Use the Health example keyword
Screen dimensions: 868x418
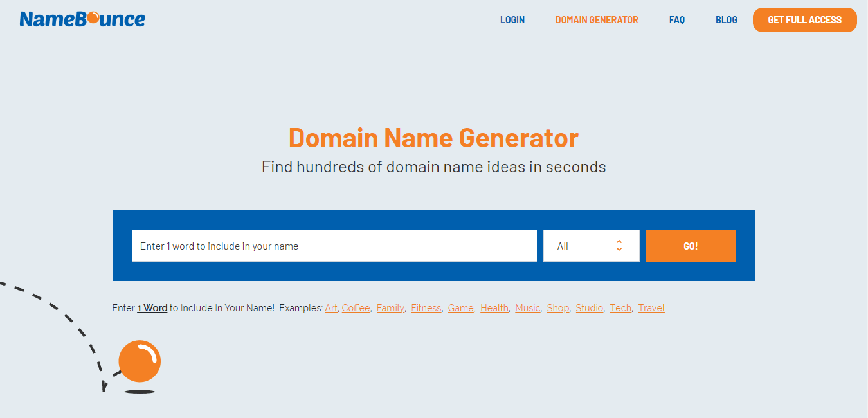(494, 308)
